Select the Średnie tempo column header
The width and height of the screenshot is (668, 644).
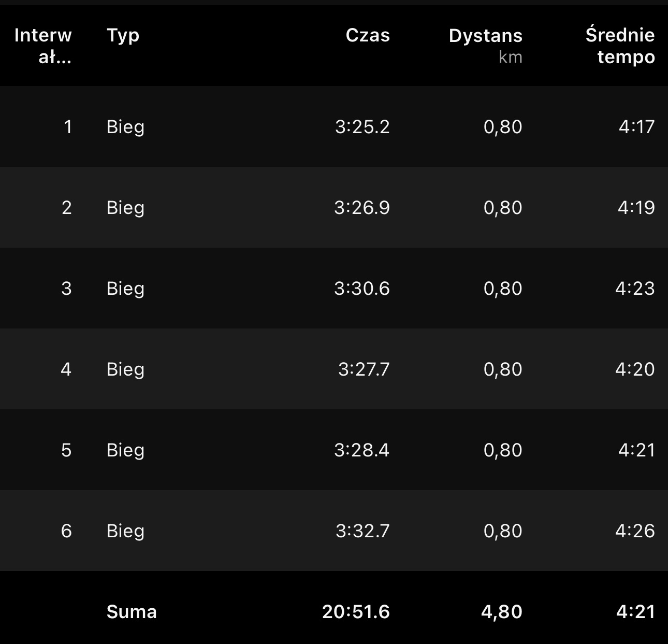click(620, 46)
